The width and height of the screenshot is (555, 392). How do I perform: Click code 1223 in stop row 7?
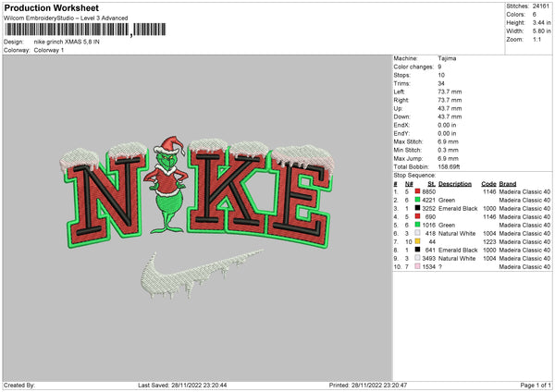(489, 241)
